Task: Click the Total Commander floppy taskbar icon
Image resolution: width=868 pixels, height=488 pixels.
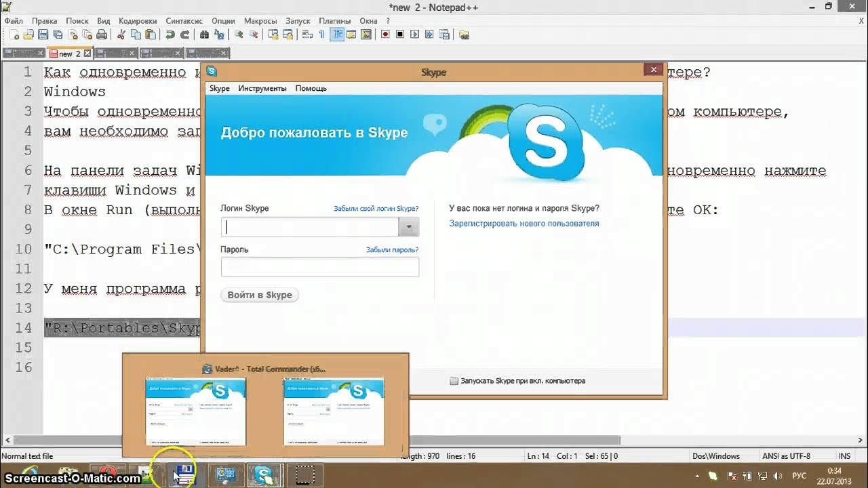Action: (x=184, y=475)
